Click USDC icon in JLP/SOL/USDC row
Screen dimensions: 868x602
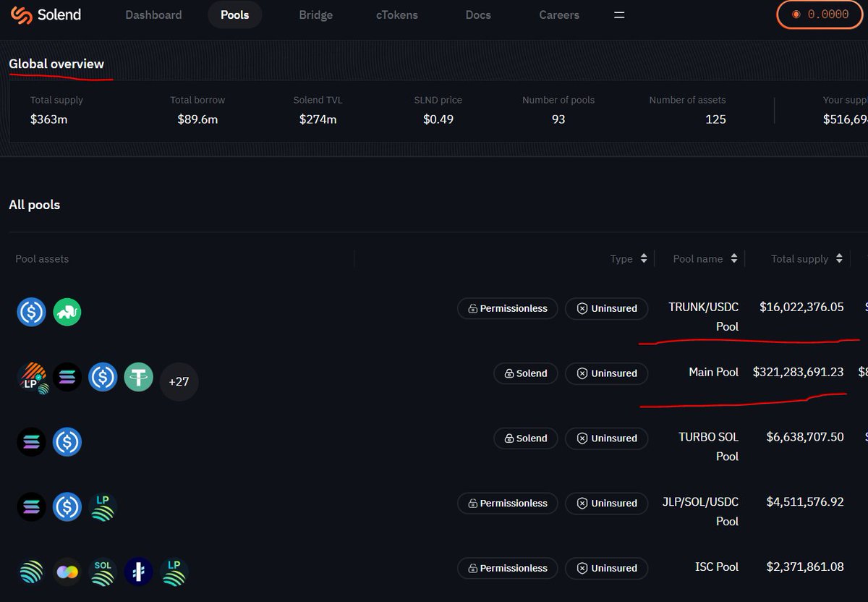[67, 507]
